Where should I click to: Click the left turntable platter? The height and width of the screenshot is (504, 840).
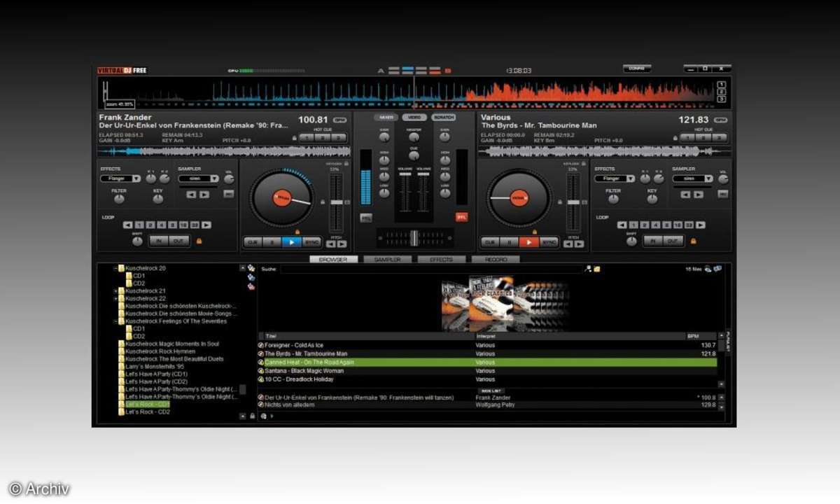tap(283, 198)
